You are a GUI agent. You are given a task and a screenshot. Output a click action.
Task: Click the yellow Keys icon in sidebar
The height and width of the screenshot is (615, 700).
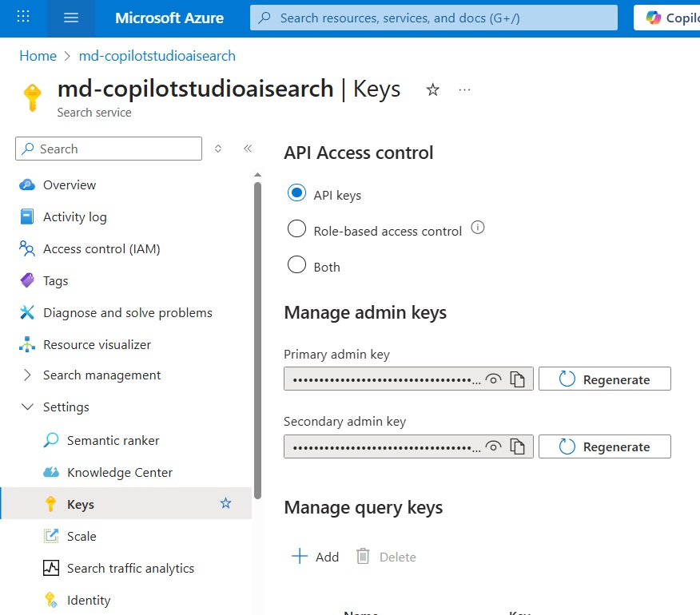[51, 504]
